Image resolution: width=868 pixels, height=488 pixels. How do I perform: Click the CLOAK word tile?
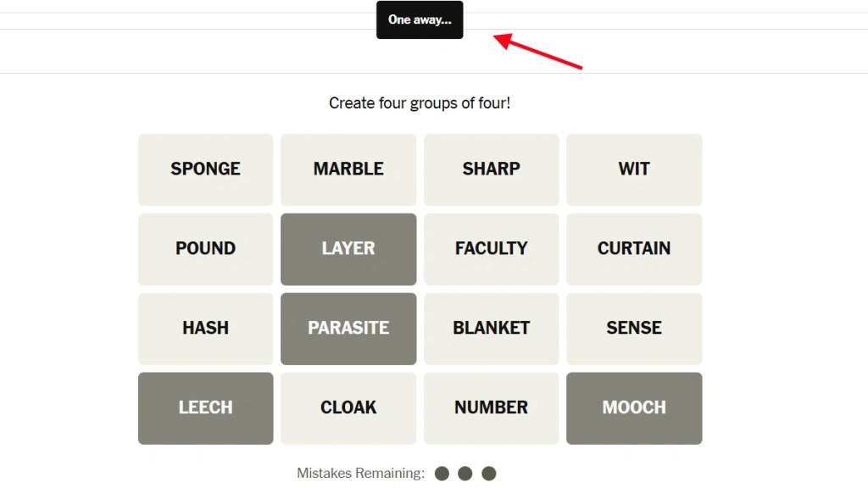tap(348, 408)
